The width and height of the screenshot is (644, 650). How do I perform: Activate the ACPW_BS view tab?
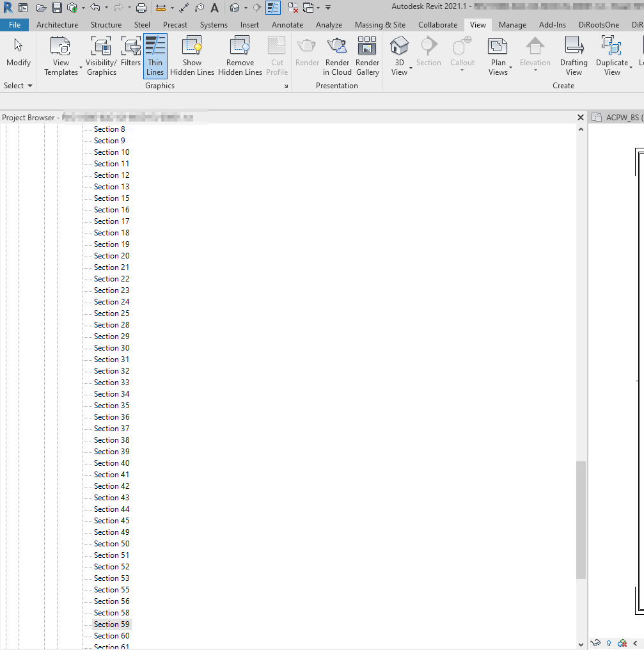pyautogui.click(x=617, y=118)
